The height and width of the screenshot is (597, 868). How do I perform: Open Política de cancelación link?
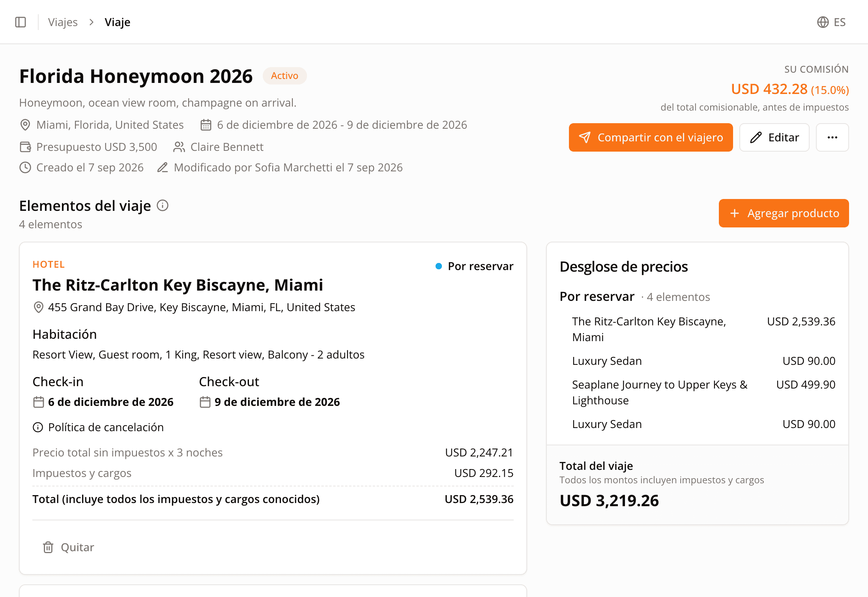(x=106, y=427)
